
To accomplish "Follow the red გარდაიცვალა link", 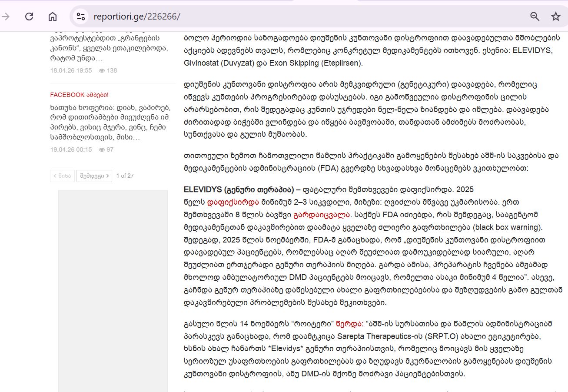I will click(x=321, y=215).
